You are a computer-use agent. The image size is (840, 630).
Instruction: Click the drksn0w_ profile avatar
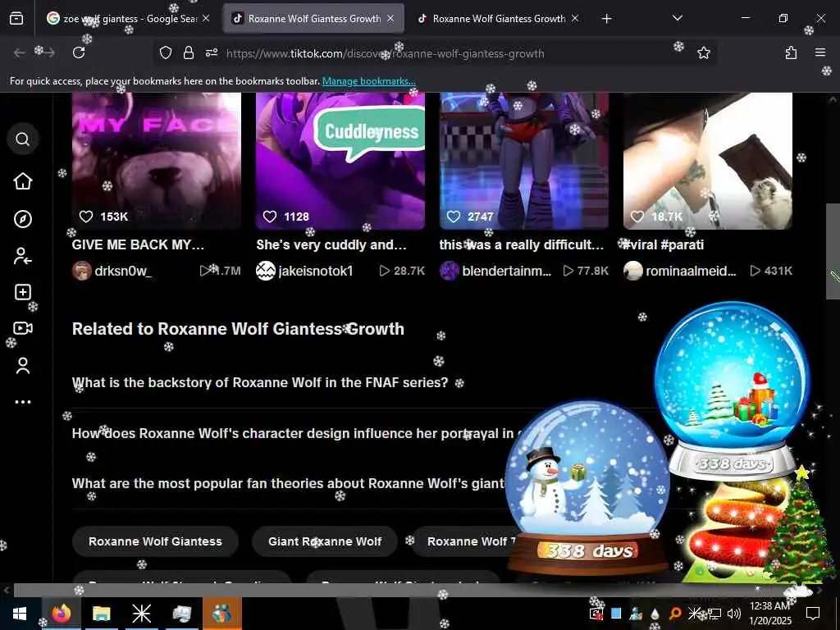click(81, 271)
